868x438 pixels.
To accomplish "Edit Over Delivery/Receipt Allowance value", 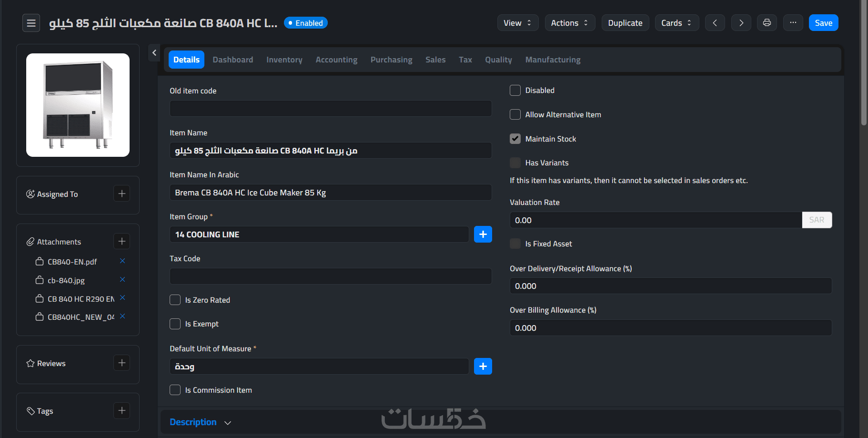I will tap(671, 286).
